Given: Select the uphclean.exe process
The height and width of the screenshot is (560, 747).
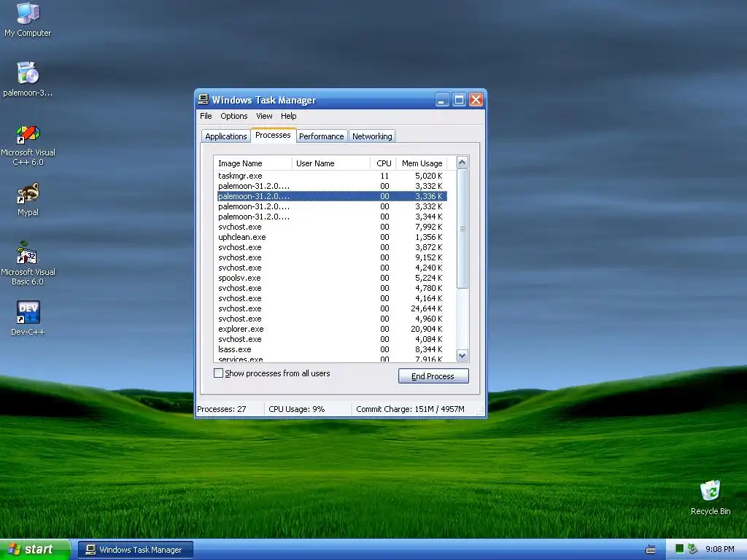Looking at the screenshot, I should 332,237.
